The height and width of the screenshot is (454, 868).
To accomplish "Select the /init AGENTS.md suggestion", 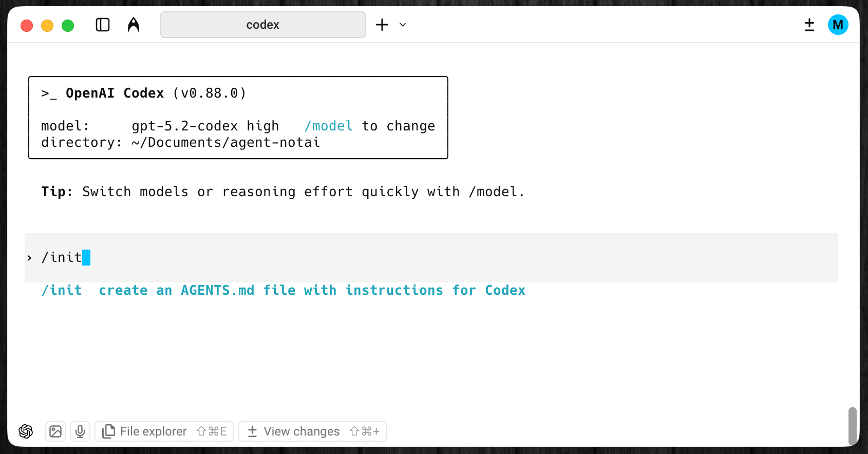I will click(283, 290).
